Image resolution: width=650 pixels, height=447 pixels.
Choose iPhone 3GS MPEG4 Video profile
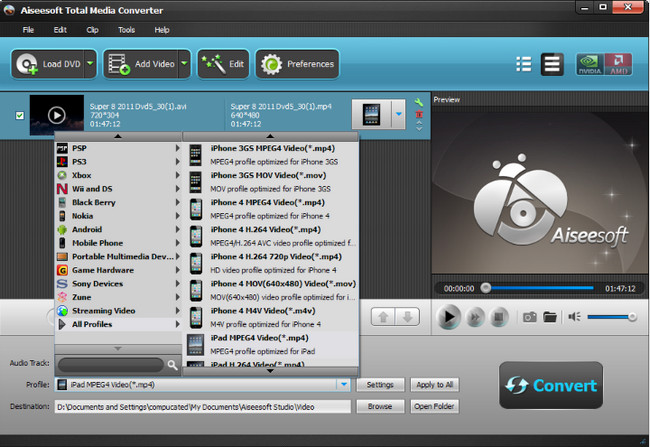coord(271,155)
